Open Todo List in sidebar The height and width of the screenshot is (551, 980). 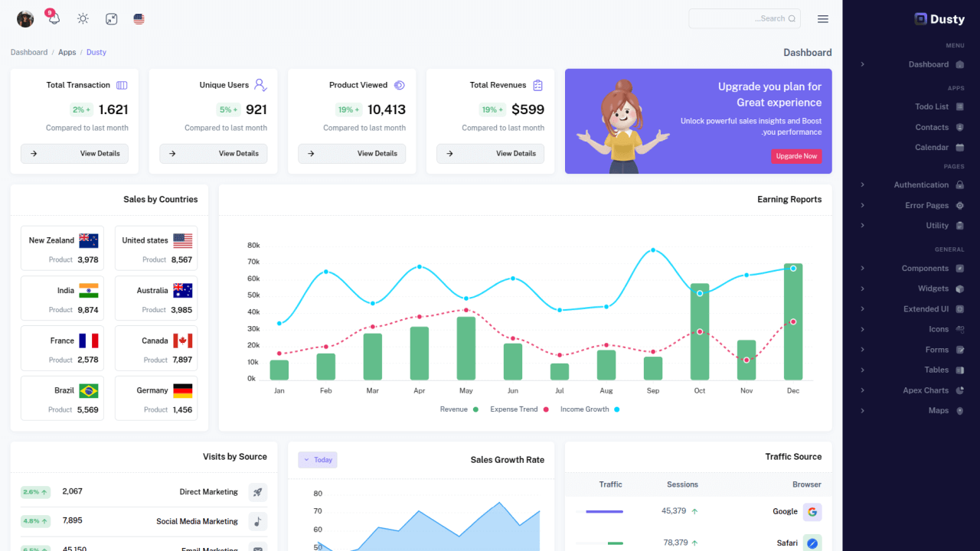point(932,106)
